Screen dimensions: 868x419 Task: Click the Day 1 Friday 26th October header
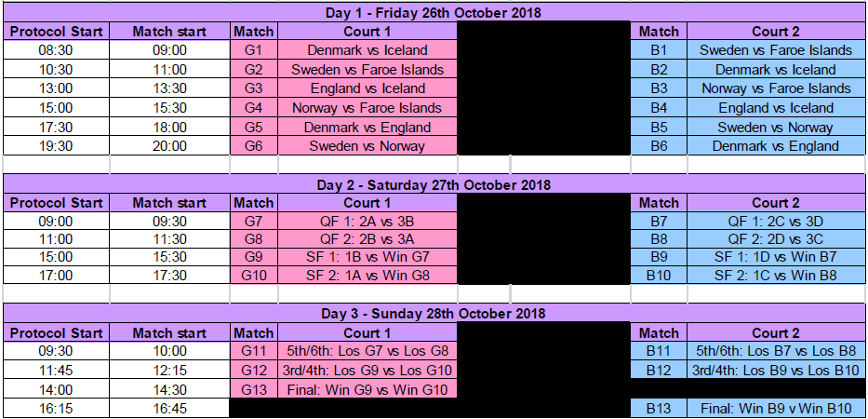click(434, 12)
